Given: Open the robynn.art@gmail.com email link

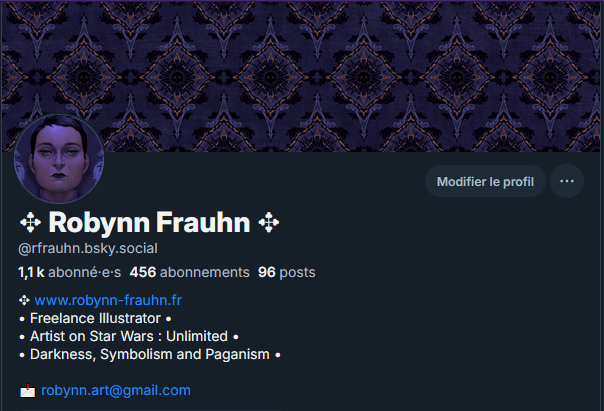Looking at the screenshot, I should pos(116,390).
